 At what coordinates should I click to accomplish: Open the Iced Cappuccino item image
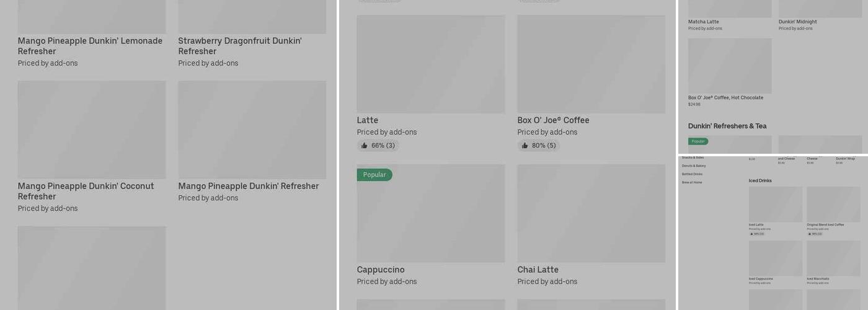point(775,258)
